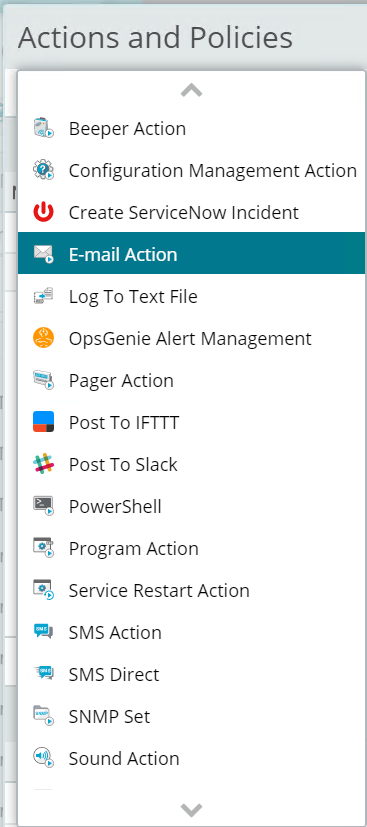Click the colorful Slack hashtag icon
367x827 pixels.
coord(43,464)
